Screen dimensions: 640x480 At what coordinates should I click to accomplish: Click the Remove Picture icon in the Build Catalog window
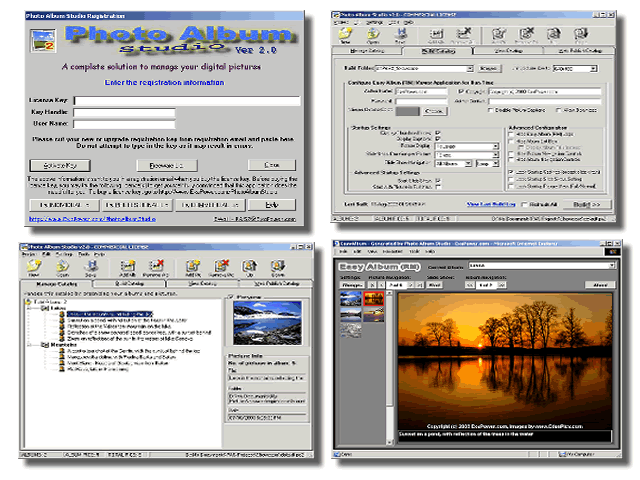(x=527, y=34)
